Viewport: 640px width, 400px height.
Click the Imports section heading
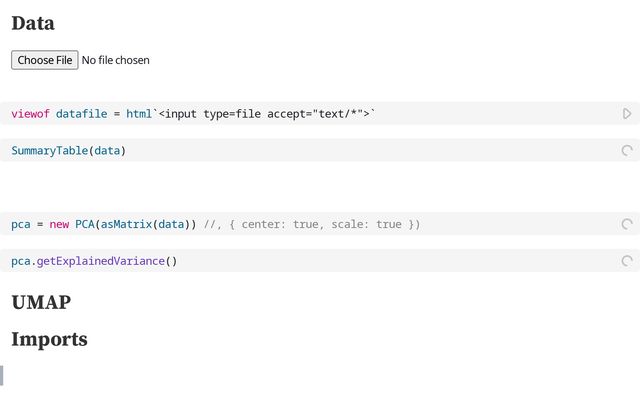49,339
